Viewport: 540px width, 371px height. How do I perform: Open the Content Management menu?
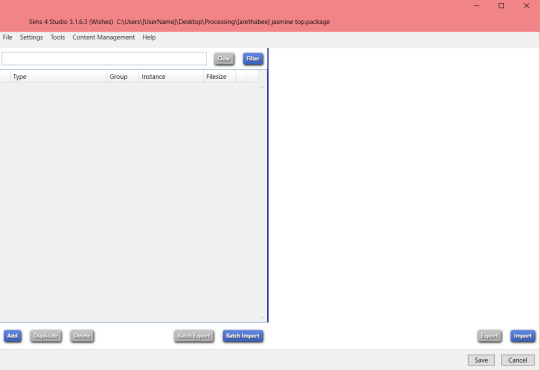click(103, 37)
